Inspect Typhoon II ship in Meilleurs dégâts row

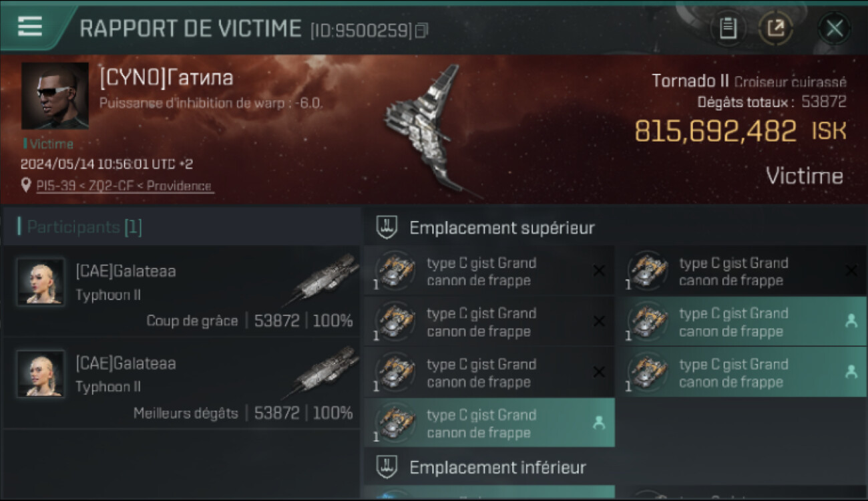click(x=324, y=371)
